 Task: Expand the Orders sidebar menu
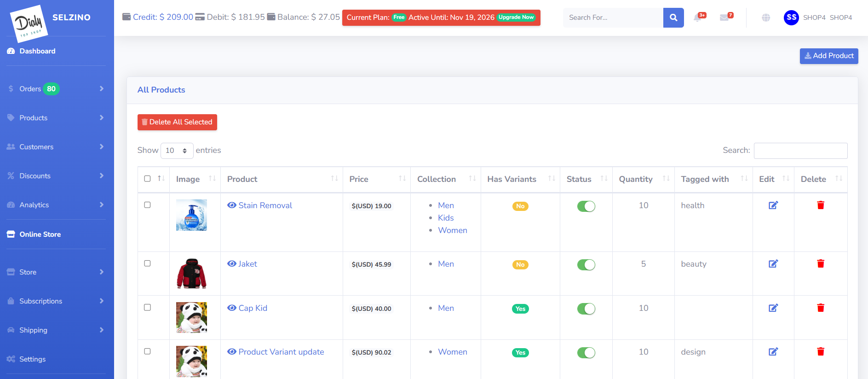[55, 89]
